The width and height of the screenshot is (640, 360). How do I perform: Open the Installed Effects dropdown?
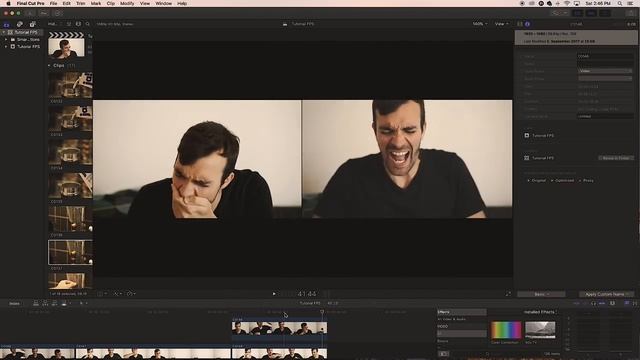coord(540,312)
